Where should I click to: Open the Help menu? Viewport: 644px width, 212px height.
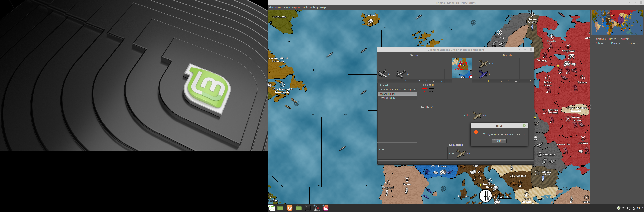tap(323, 7)
